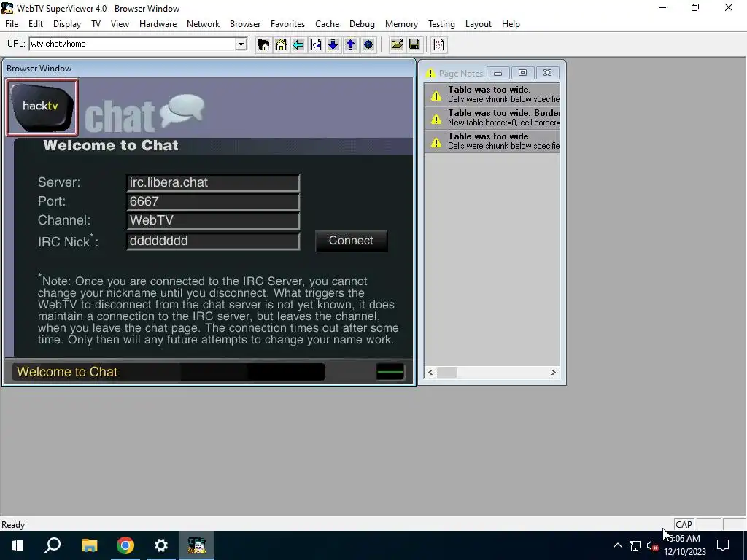Open Settings gear in taskbar
747x560 pixels.
[161, 545]
